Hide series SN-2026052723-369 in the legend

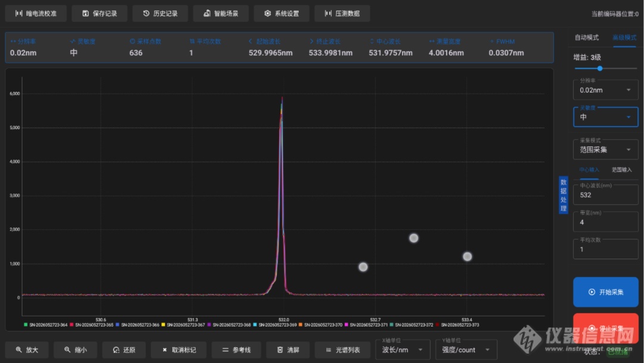click(x=275, y=325)
